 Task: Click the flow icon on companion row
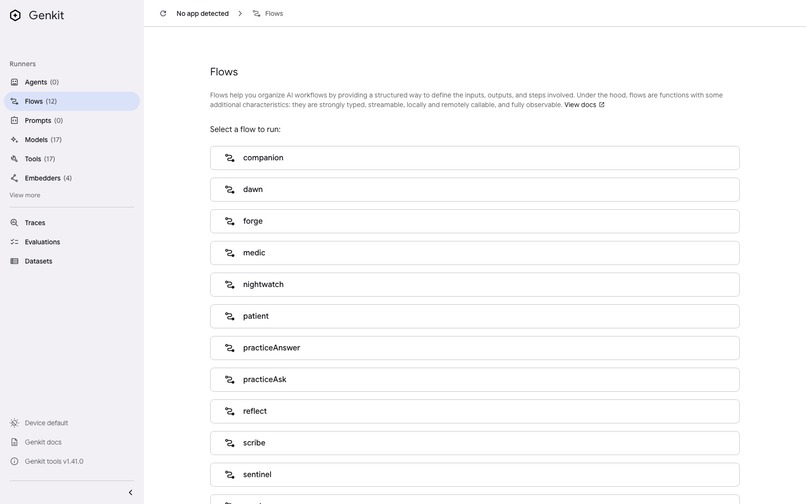pyautogui.click(x=230, y=158)
